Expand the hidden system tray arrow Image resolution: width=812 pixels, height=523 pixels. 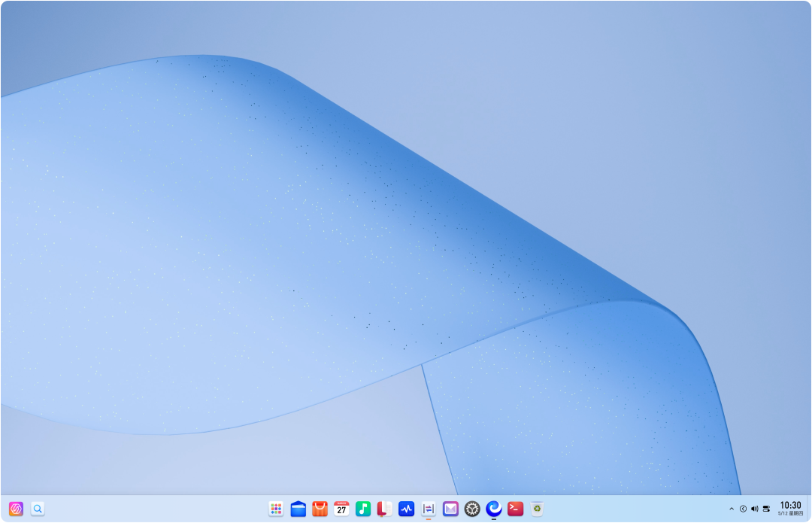pos(732,509)
